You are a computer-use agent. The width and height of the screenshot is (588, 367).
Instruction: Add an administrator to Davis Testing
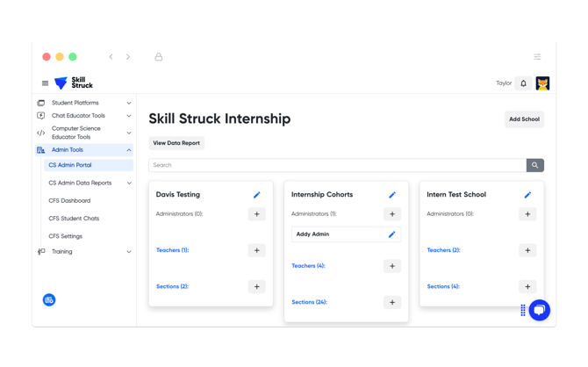tap(257, 214)
